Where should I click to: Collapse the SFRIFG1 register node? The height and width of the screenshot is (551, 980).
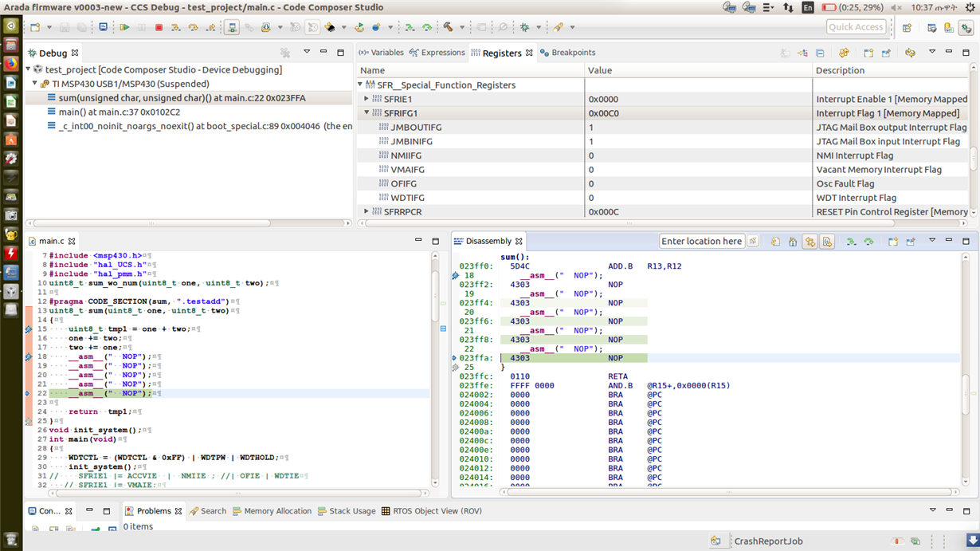(x=367, y=113)
